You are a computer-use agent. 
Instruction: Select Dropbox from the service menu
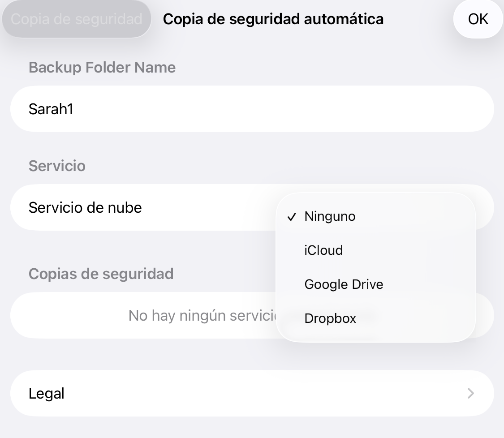point(330,318)
